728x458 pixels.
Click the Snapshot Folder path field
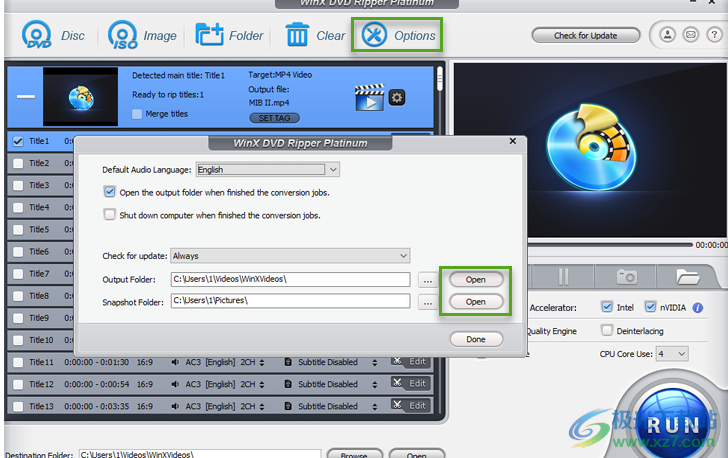point(290,301)
